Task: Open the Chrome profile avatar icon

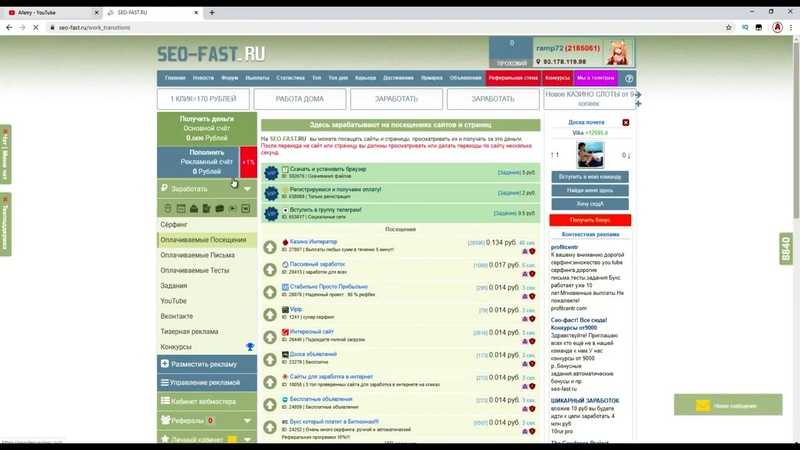Action: 777,28
